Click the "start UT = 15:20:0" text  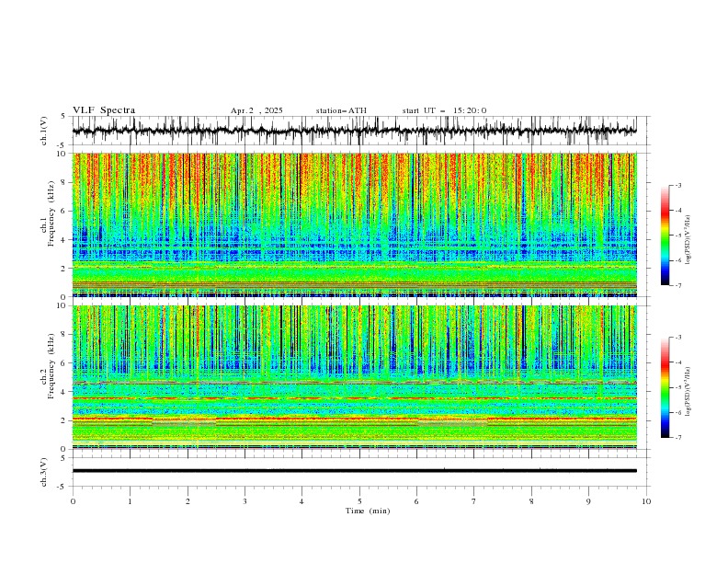444,110
